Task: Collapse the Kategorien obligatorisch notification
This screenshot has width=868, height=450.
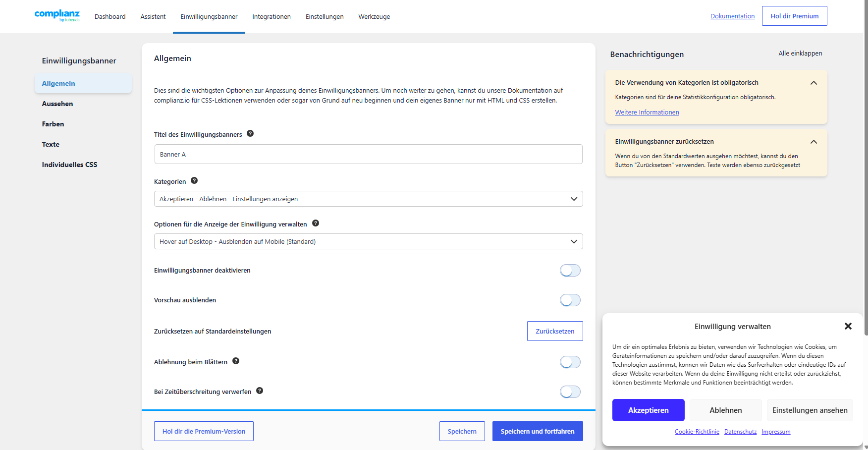Action: pos(814,83)
